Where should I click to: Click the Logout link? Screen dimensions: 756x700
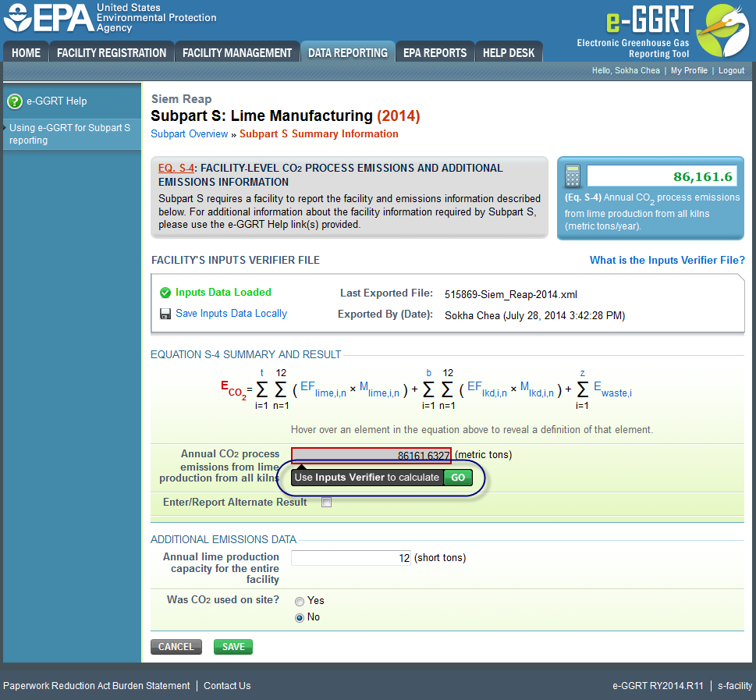(731, 70)
